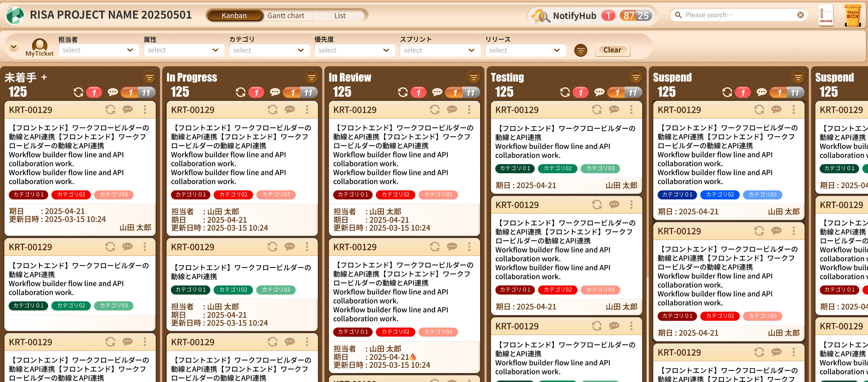The image size is (868, 382).
Task: Collapse the filter bar using the chevron
Action: pos(14,47)
